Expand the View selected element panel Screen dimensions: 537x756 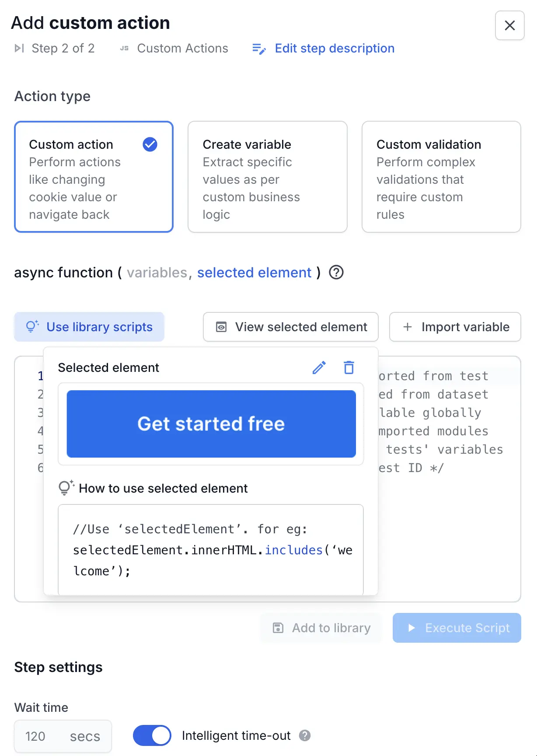(291, 327)
